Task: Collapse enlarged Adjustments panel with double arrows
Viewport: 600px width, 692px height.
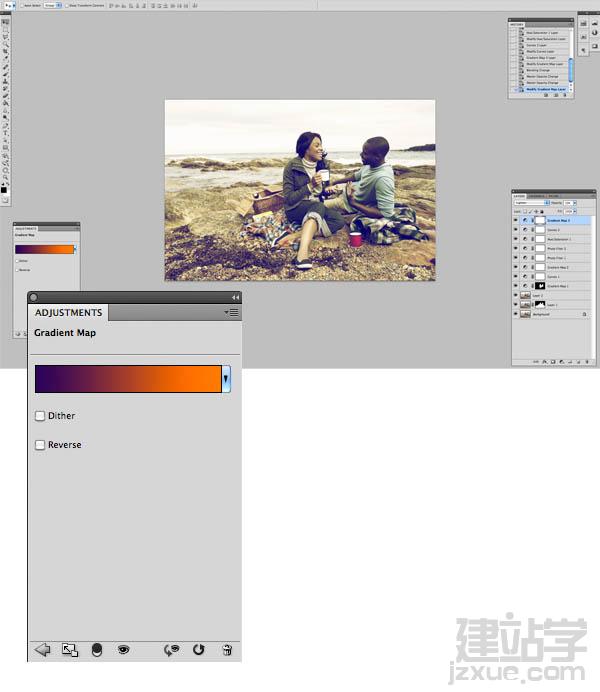Action: [236, 297]
